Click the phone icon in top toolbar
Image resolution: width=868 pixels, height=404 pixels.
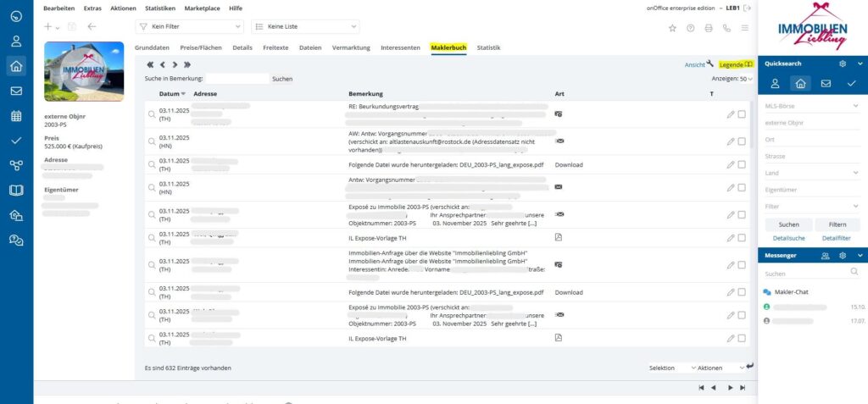[726, 27]
